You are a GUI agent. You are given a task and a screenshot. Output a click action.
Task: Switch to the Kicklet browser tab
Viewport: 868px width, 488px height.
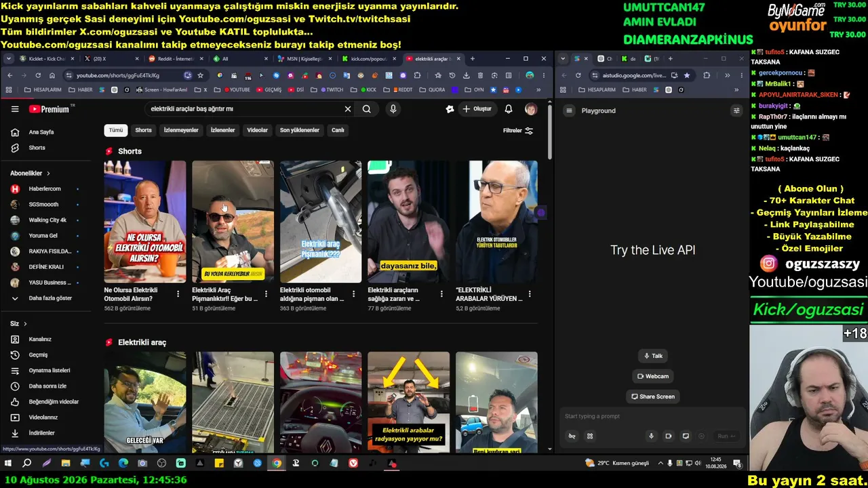pos(47,59)
